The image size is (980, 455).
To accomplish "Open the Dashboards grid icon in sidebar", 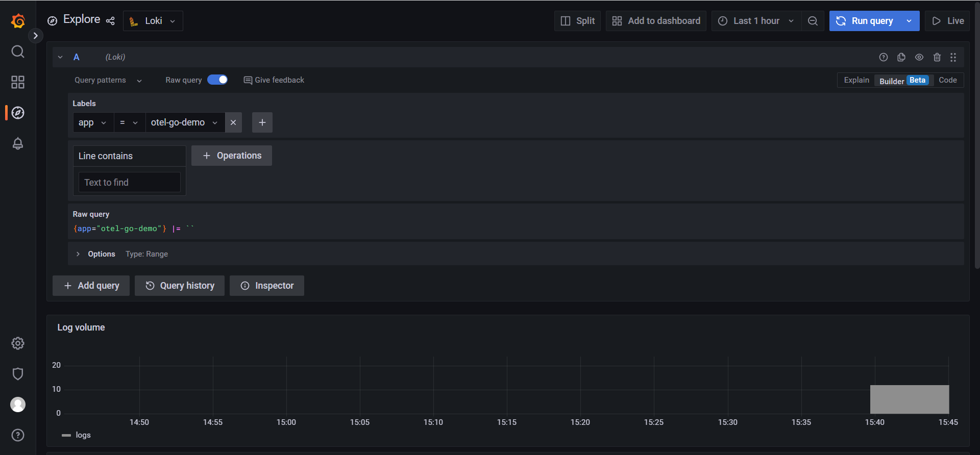I will click(x=18, y=82).
